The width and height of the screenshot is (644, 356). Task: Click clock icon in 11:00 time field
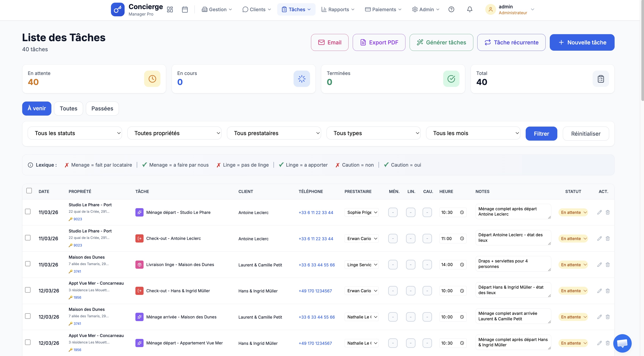point(462,239)
